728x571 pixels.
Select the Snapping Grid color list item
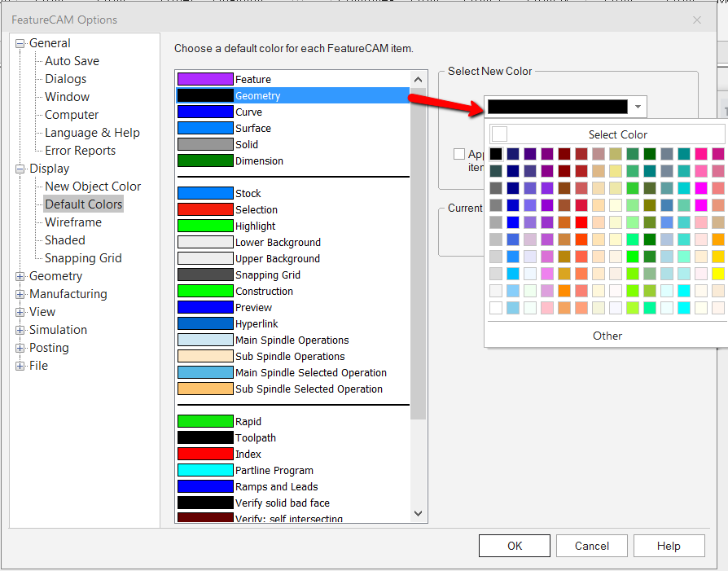[293, 275]
